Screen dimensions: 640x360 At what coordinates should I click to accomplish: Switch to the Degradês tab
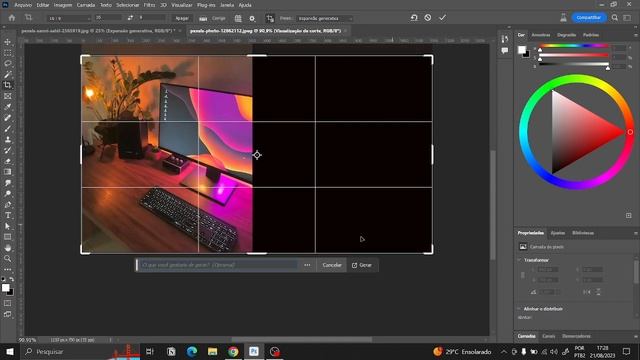567,35
